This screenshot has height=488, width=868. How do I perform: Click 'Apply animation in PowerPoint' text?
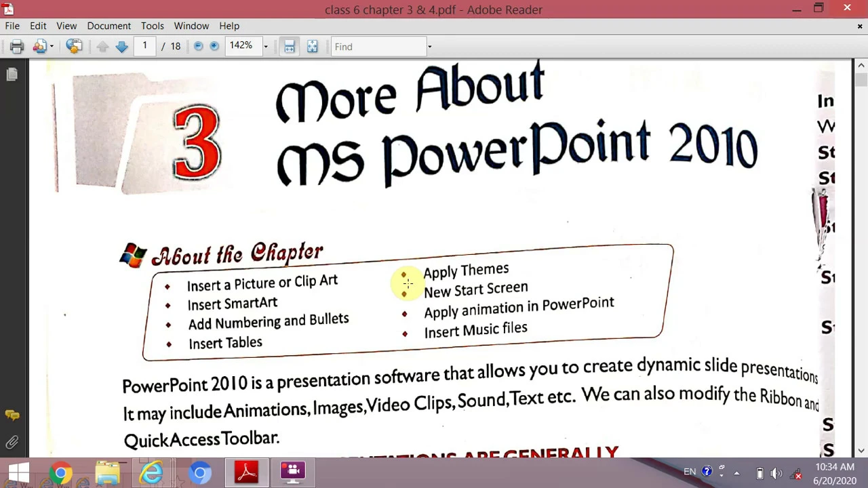(519, 308)
